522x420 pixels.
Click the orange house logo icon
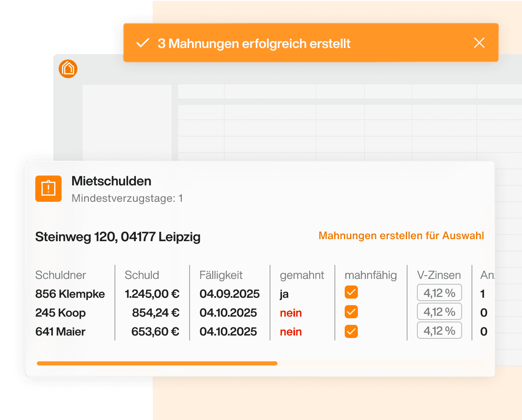(x=68, y=69)
